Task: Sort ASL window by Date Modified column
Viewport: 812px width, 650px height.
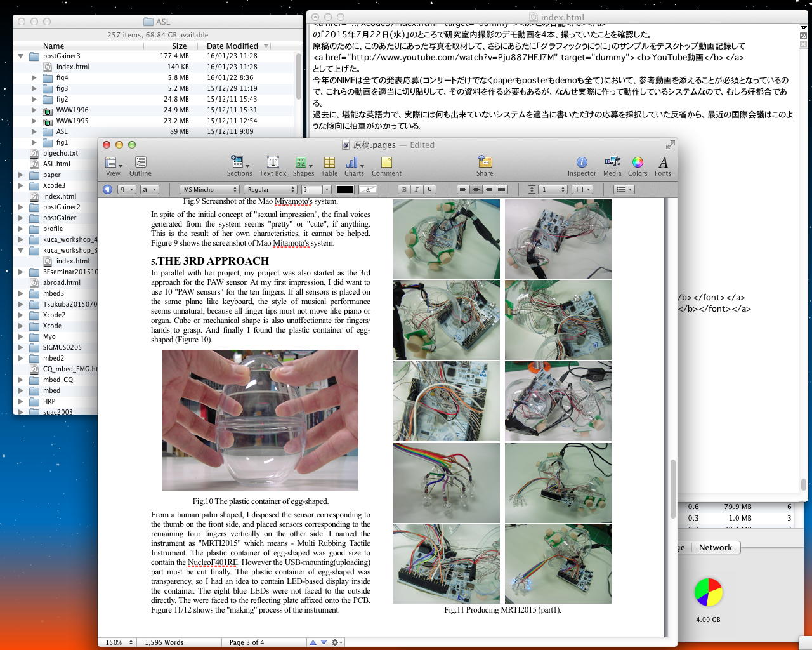Action: [x=234, y=46]
